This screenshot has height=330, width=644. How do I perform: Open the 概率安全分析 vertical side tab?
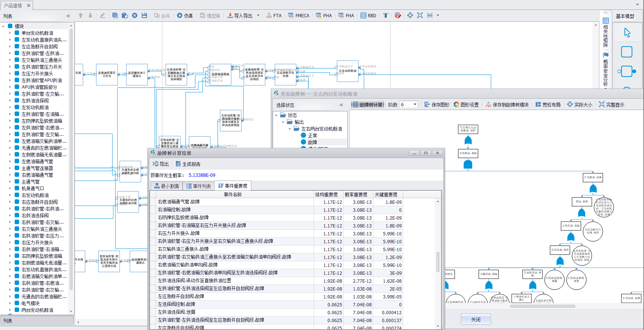coord(605,69)
